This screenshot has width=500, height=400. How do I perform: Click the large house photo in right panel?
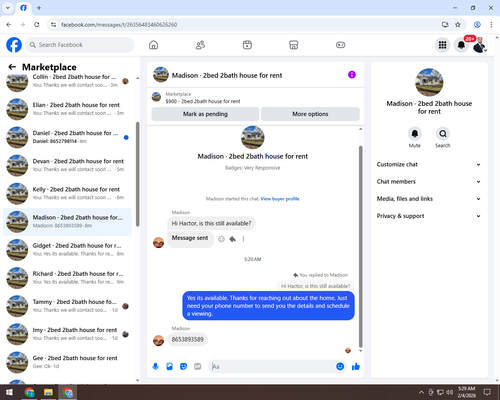(429, 82)
